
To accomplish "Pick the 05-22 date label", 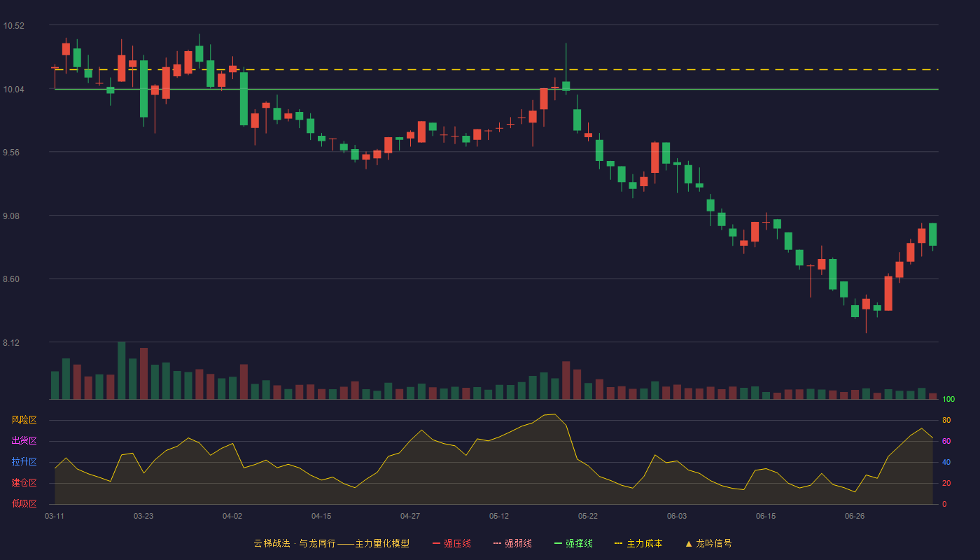I will (588, 516).
